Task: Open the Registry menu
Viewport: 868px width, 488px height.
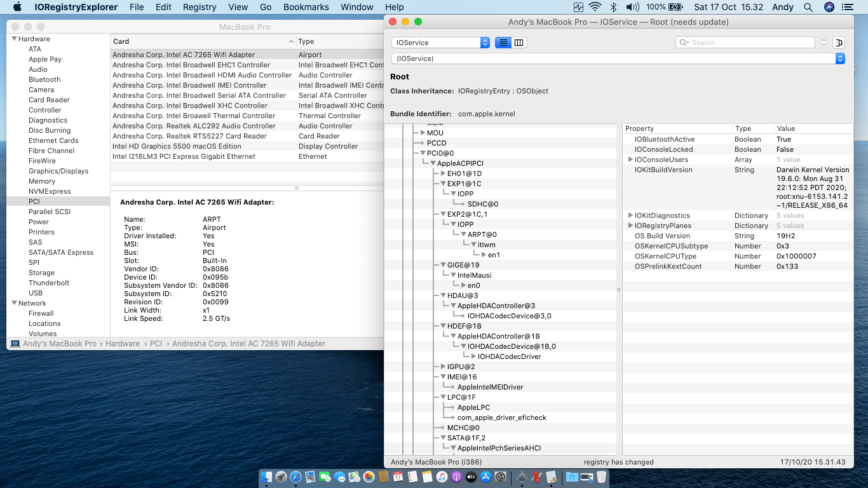Action: [200, 7]
